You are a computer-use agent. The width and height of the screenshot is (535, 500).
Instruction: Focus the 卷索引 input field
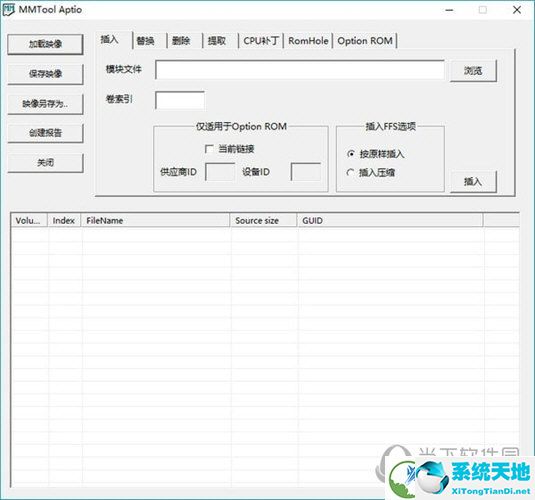point(180,100)
